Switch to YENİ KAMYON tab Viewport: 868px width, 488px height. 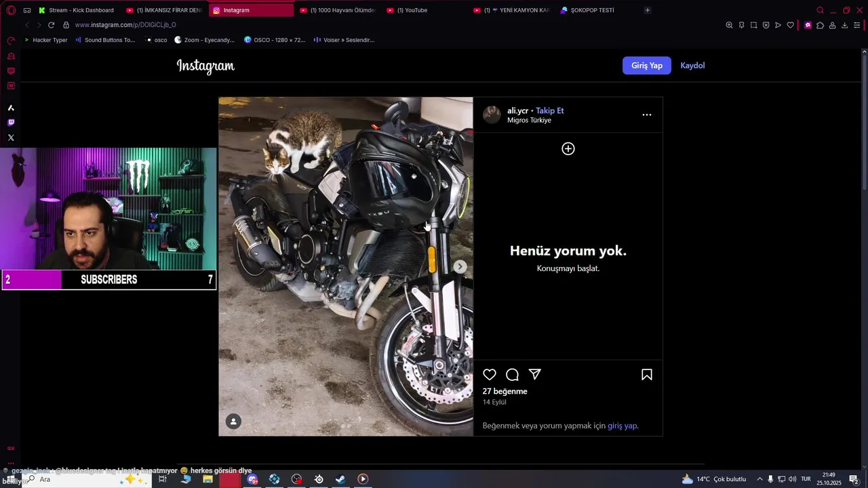[511, 10]
